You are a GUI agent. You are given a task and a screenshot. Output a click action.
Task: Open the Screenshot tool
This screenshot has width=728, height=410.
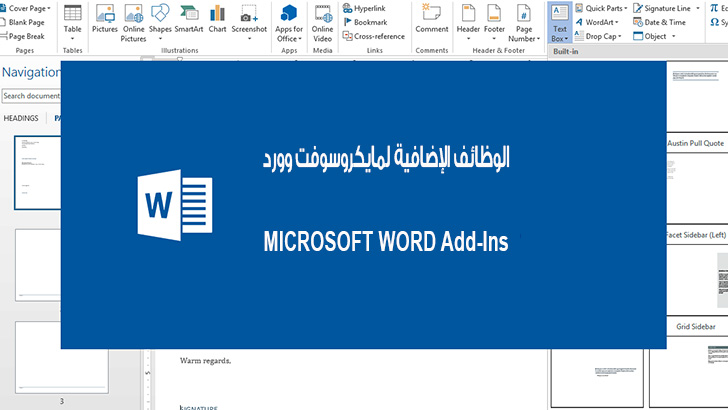(249, 22)
